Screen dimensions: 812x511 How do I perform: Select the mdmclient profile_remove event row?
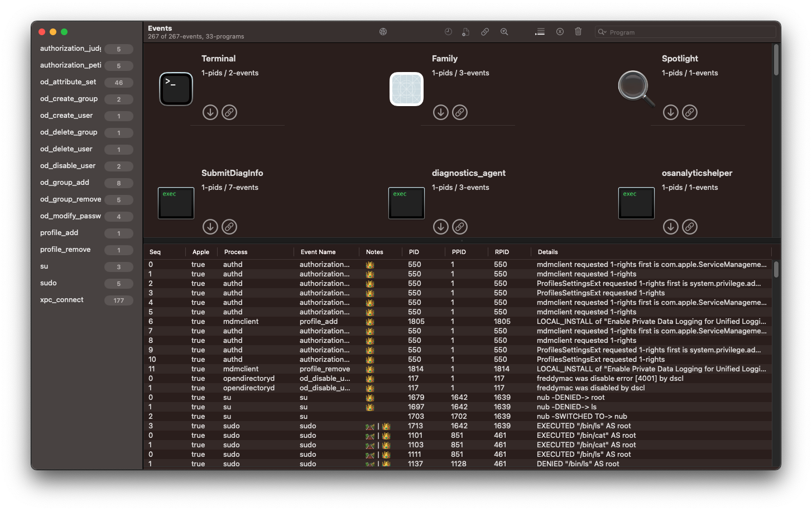tap(459, 369)
